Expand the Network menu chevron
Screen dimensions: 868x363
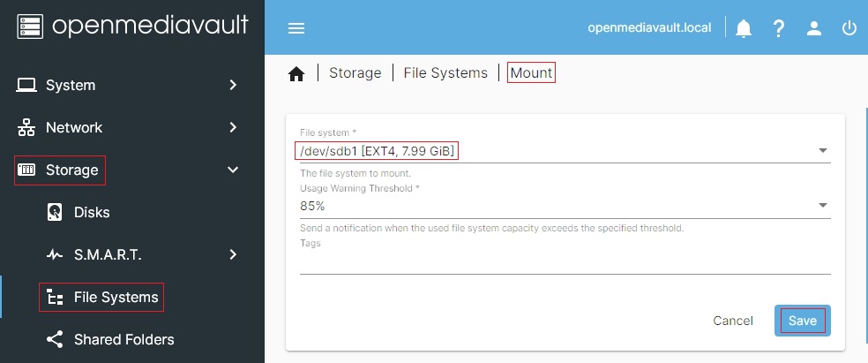(x=233, y=127)
